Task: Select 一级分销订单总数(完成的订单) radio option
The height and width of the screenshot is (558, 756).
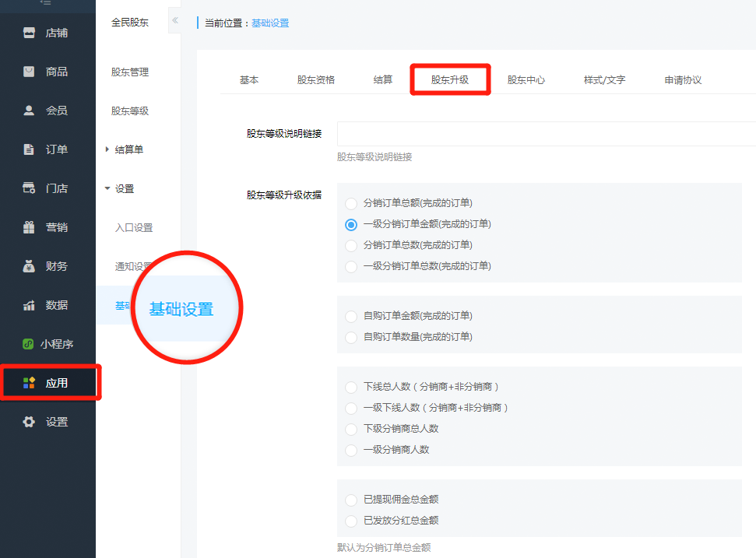Action: pos(351,266)
